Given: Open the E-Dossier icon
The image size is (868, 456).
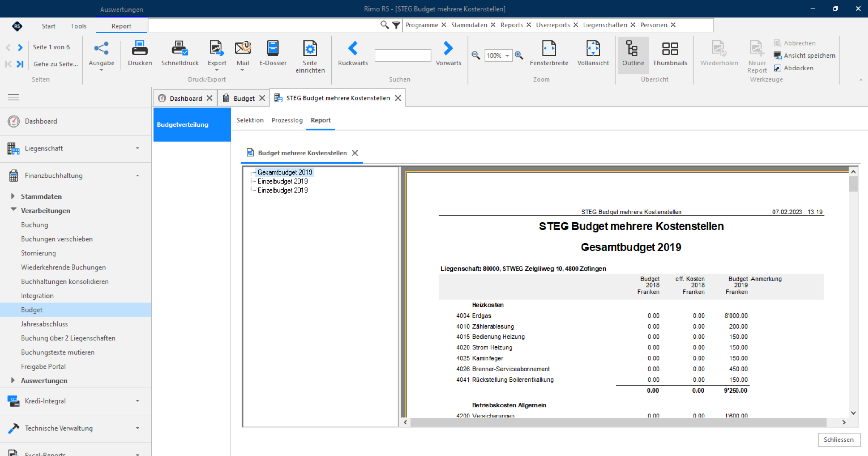Looking at the screenshot, I should point(273,48).
